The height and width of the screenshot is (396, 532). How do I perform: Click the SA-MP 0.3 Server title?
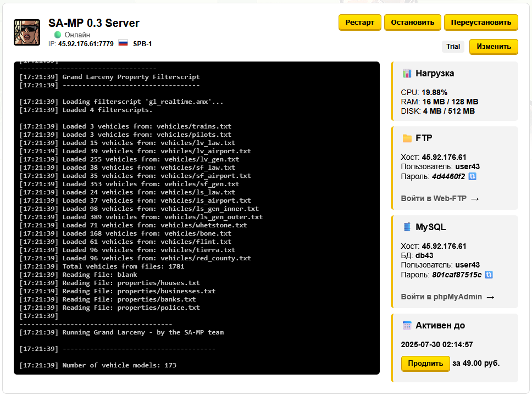click(94, 23)
